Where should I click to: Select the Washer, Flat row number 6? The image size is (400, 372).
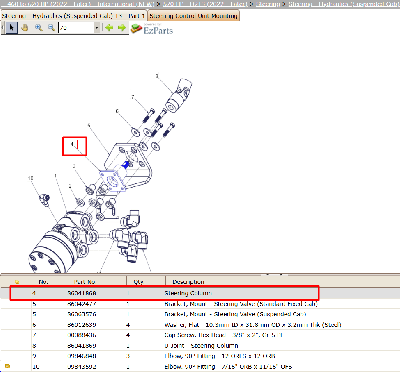[x=200, y=325]
